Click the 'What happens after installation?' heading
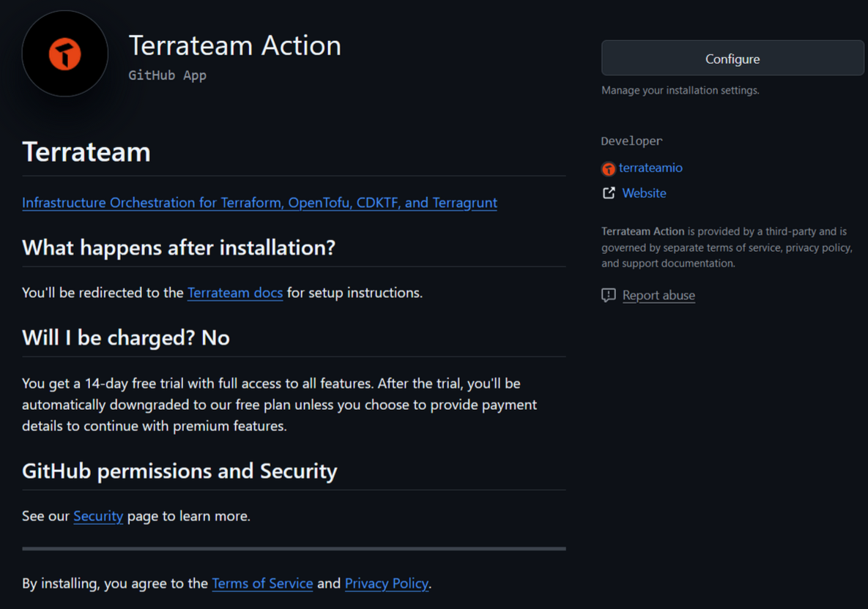 (x=178, y=248)
